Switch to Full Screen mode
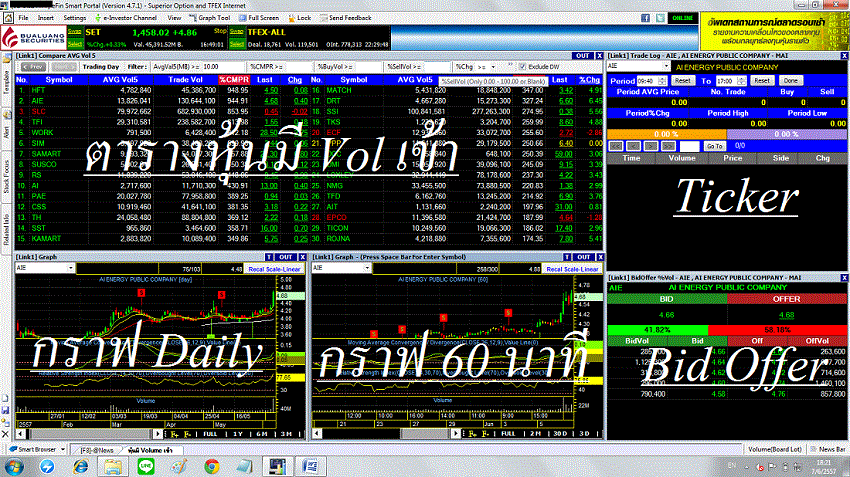 tap(259, 18)
